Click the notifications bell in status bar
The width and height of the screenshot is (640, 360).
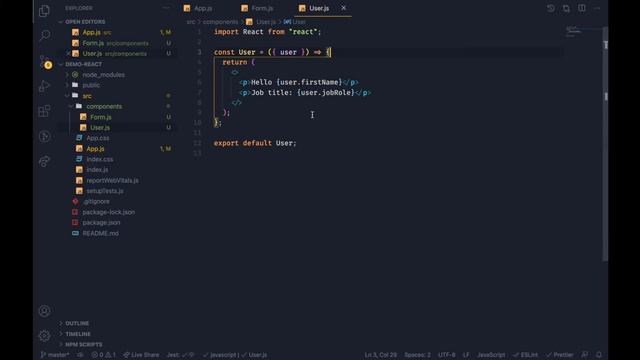[599, 355]
